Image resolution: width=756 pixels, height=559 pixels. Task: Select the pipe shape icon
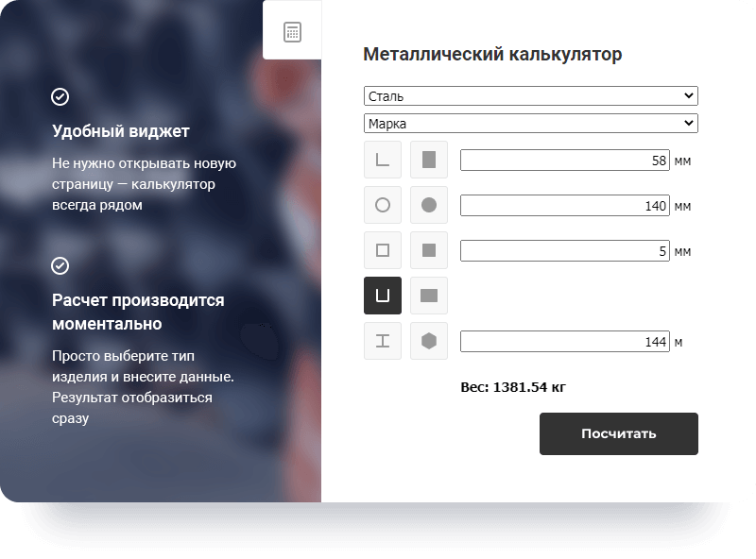(382, 205)
